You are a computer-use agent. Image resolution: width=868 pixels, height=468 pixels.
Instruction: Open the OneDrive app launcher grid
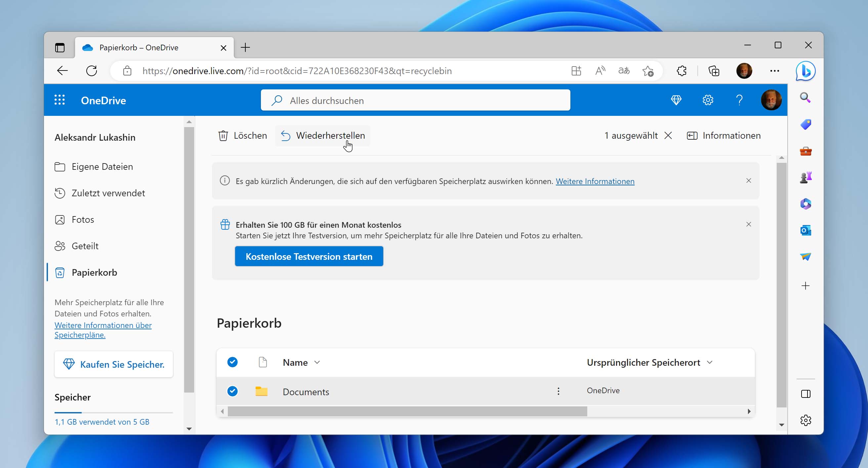click(x=60, y=100)
